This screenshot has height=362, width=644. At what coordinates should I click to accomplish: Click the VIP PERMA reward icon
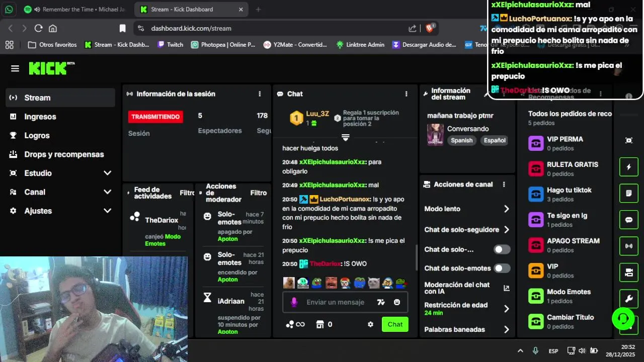[536, 143]
